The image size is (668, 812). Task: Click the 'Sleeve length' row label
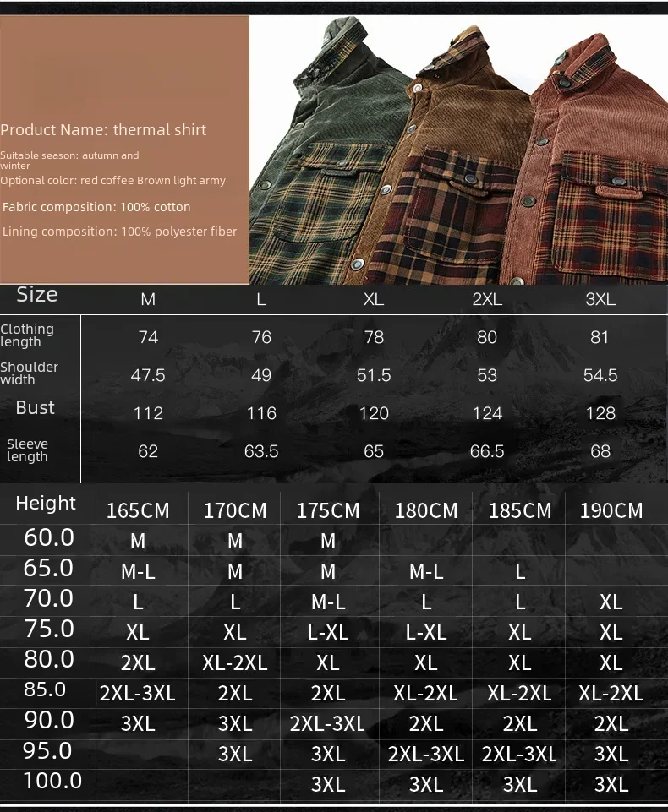27,450
